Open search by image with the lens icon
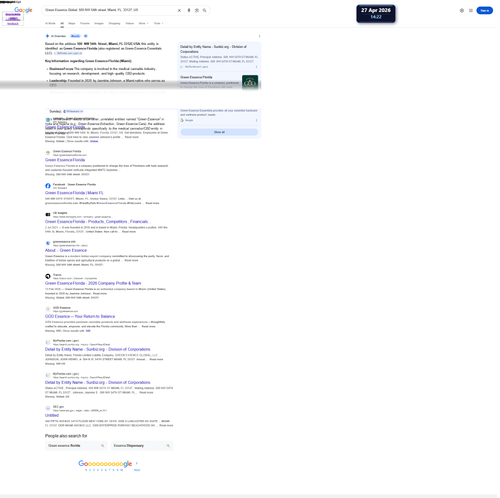 pyautogui.click(x=197, y=10)
